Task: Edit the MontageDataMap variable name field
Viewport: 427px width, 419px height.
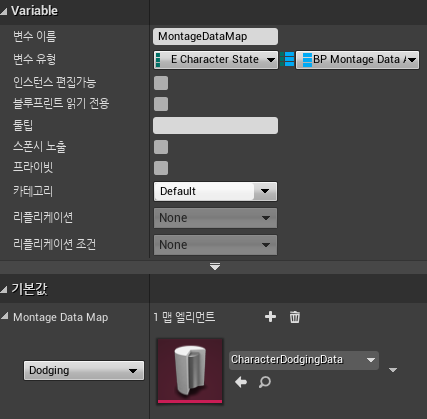Action: 215,36
